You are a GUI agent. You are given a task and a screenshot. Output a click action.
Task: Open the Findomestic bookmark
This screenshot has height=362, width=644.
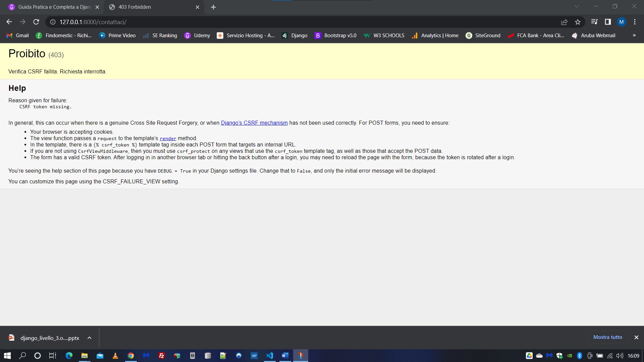[x=64, y=36]
